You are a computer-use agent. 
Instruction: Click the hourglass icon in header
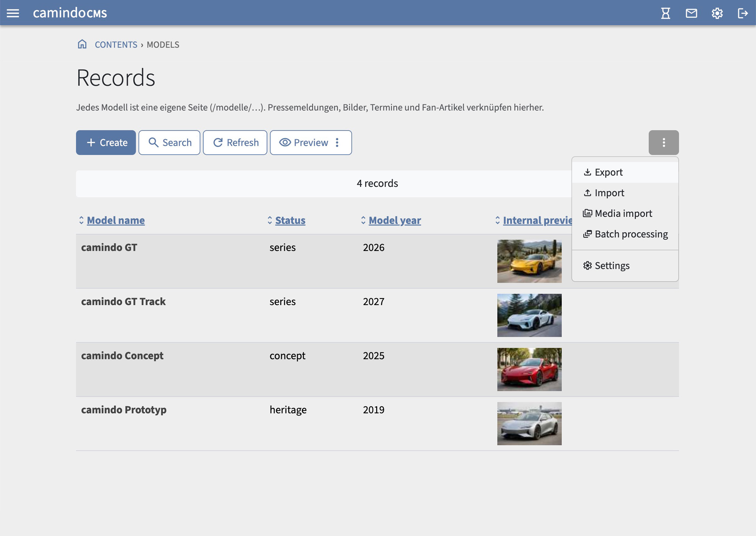(x=666, y=13)
